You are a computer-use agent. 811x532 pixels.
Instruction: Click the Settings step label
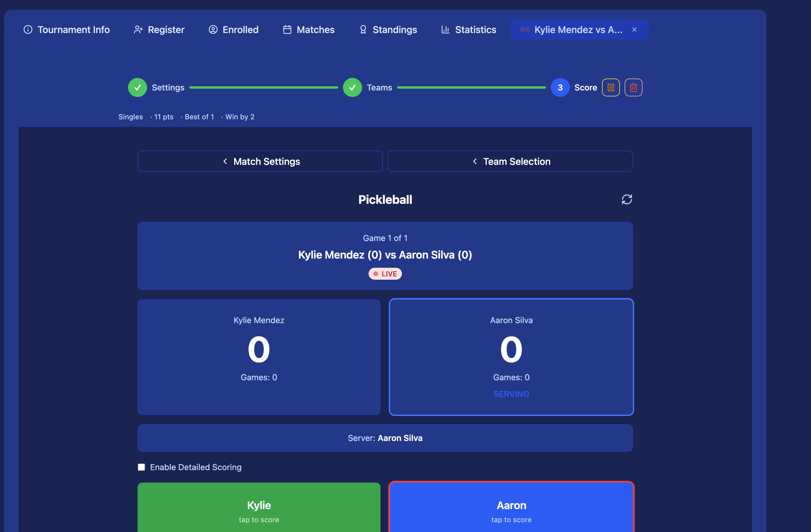click(168, 87)
